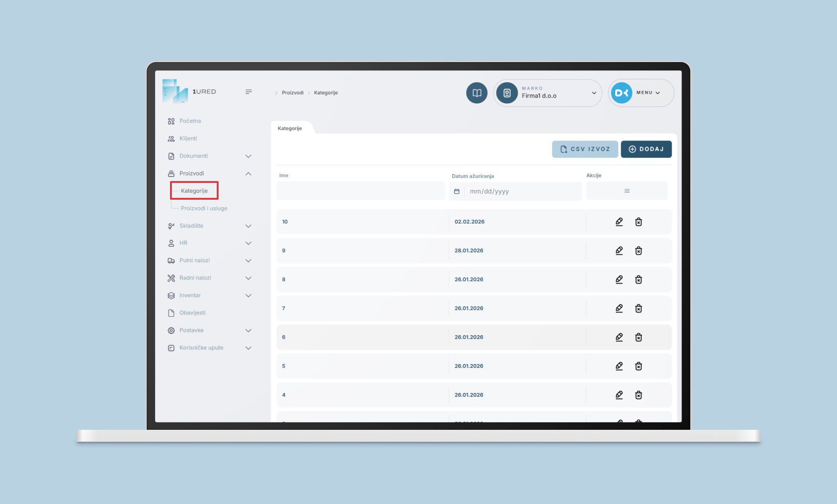Click the CSV IZVOZ export button
The width and height of the screenshot is (837, 504).
[585, 149]
